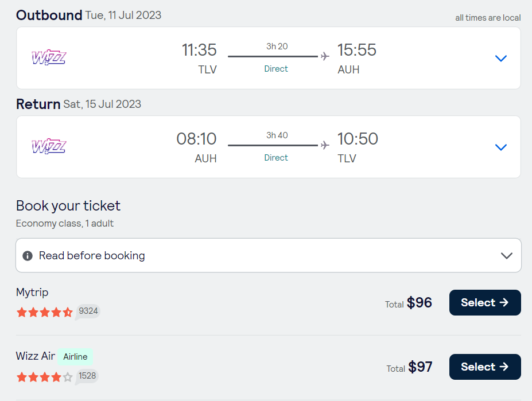
Task: Expand the Outbound flight details chevron
Action: (501, 58)
